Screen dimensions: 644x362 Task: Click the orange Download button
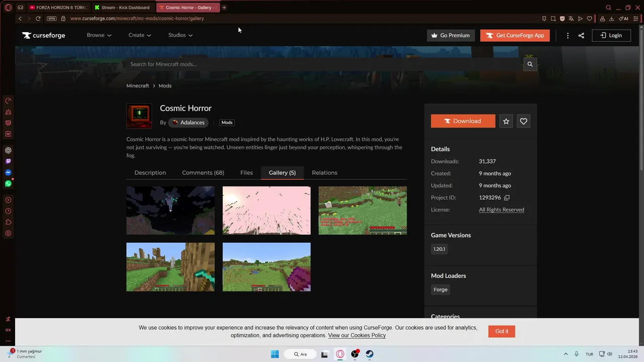click(x=463, y=121)
